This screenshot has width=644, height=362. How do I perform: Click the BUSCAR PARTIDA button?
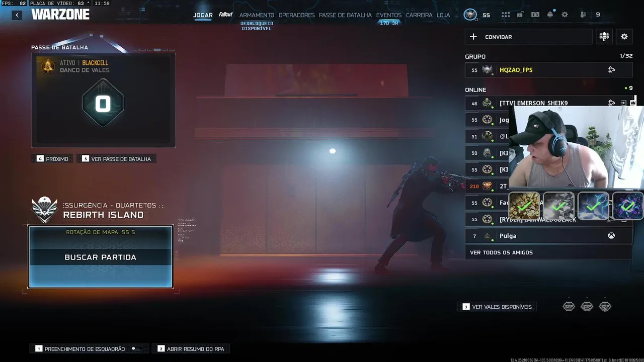pyautogui.click(x=101, y=257)
